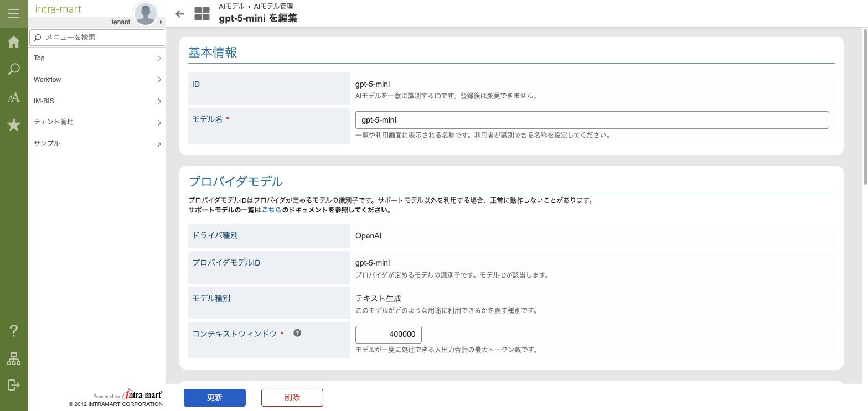Expand the Workflow menu item
The width and height of the screenshot is (868, 411).
pos(97,80)
